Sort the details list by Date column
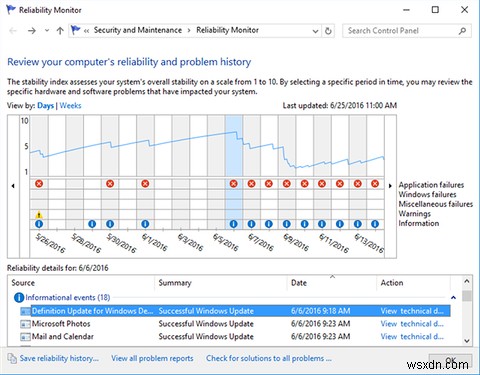Image resolution: width=480 pixels, height=375 pixels. tap(332, 283)
